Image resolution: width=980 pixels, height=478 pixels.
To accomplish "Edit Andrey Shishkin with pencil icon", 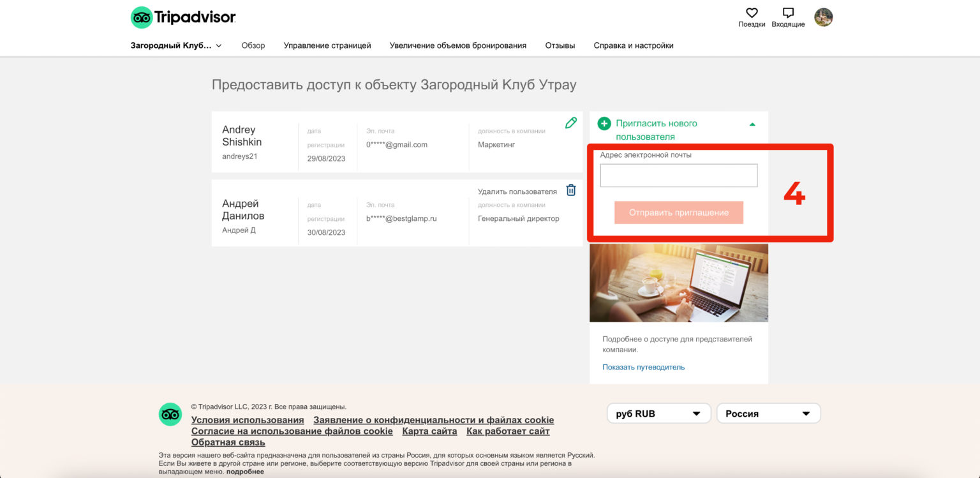I will (x=571, y=123).
